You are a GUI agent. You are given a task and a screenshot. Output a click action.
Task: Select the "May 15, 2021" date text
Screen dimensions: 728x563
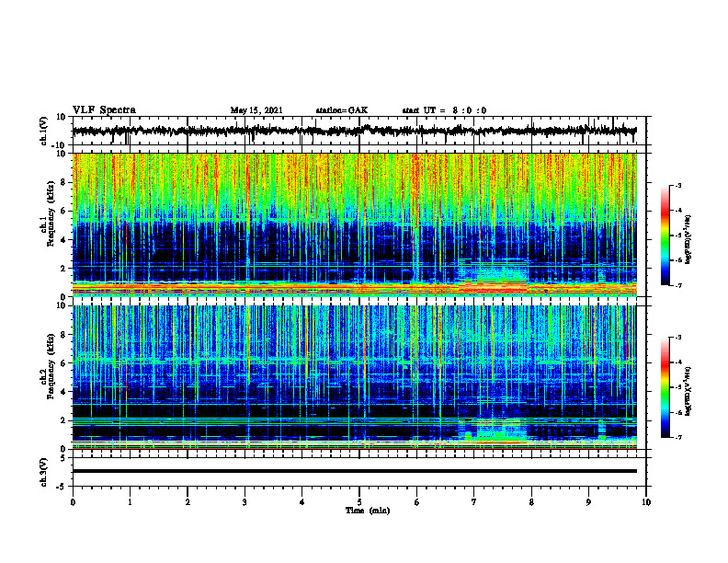(x=256, y=110)
